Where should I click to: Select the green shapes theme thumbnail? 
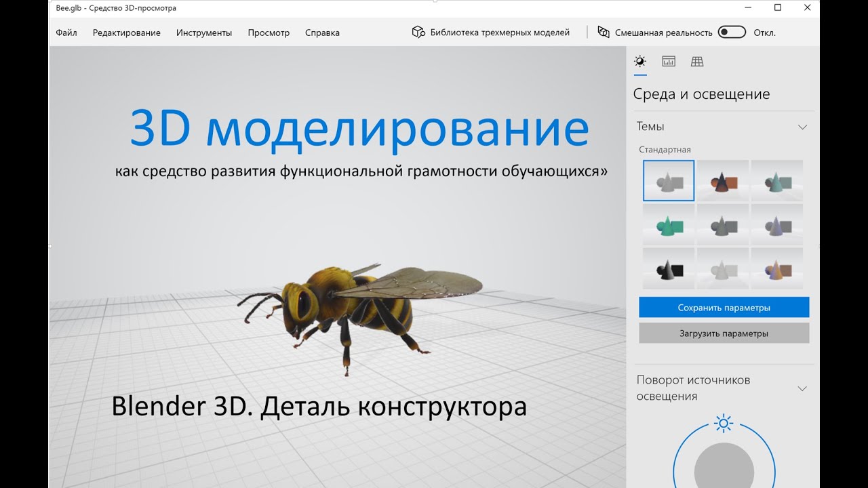669,224
